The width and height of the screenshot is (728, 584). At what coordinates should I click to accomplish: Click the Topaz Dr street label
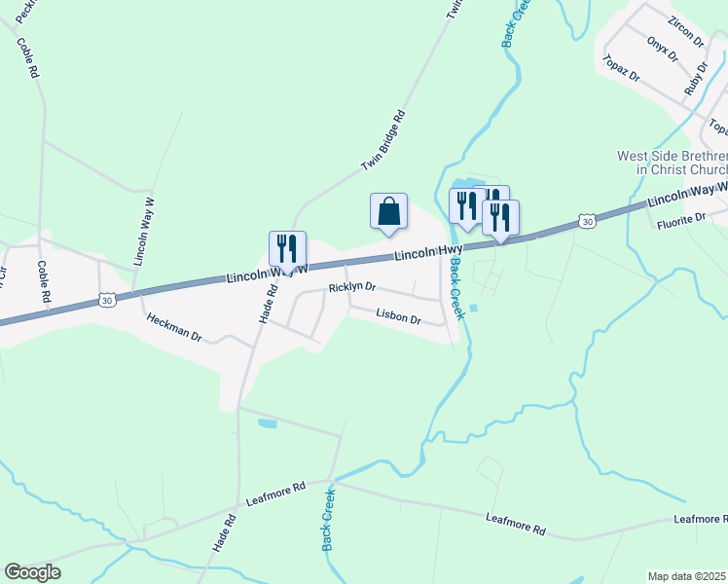621,68
